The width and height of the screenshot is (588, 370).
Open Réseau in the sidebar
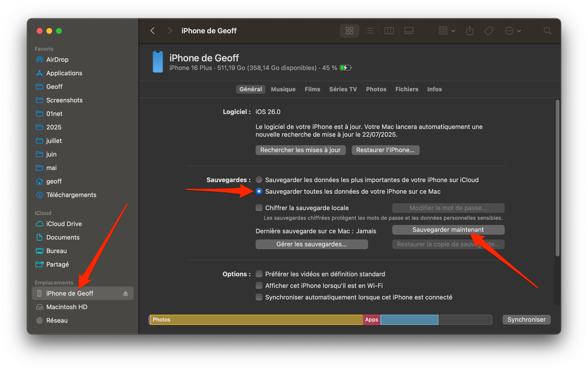click(x=83, y=320)
